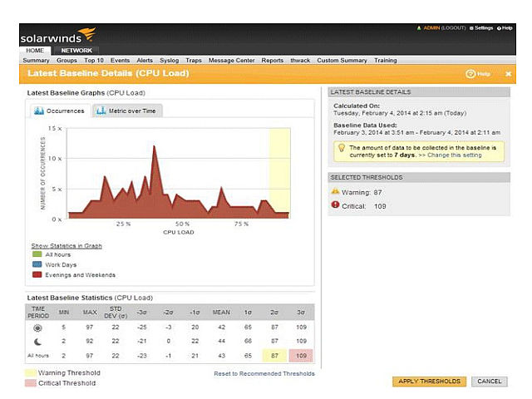532x399 pixels.
Task: Click the yellow Warning Threshold legend swatch
Action: (x=31, y=373)
